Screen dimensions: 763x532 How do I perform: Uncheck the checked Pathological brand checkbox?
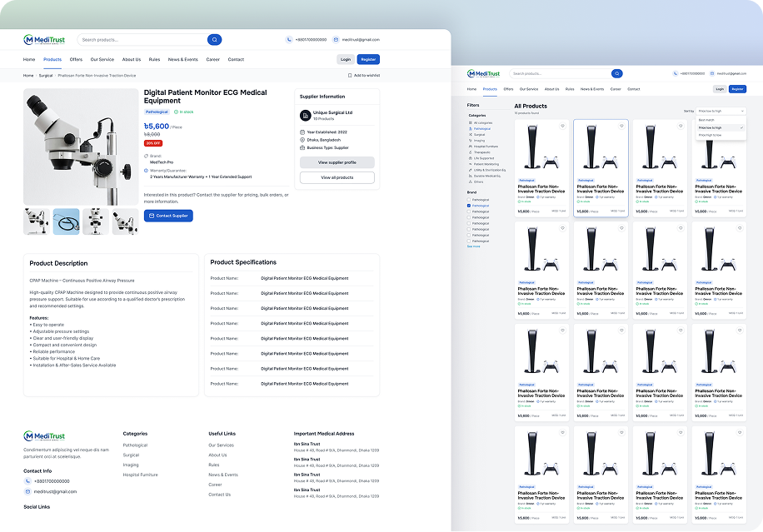[x=469, y=206]
